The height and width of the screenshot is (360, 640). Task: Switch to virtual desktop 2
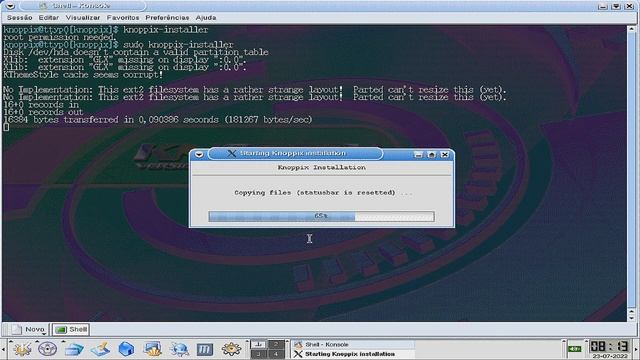[275, 344]
